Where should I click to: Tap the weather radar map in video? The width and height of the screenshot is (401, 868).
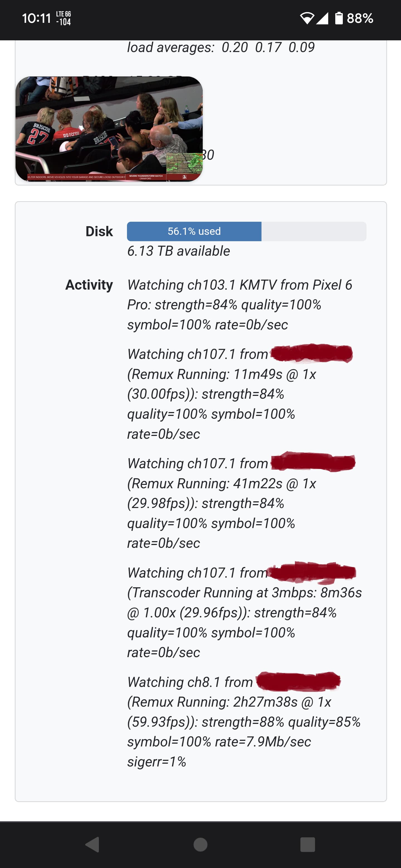184,163
